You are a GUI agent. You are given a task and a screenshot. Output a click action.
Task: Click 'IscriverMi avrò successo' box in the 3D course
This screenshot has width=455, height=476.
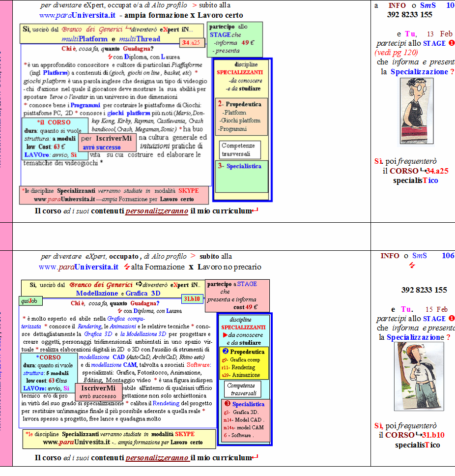tap(98, 392)
